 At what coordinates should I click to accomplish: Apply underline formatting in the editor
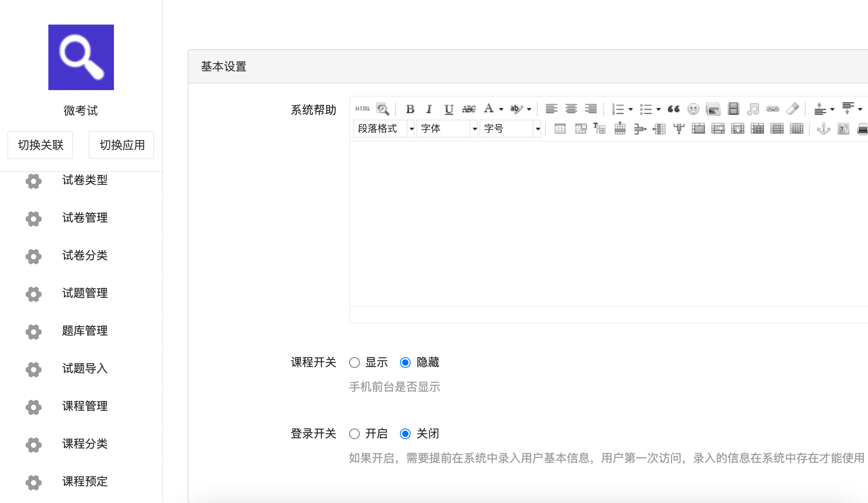click(449, 109)
